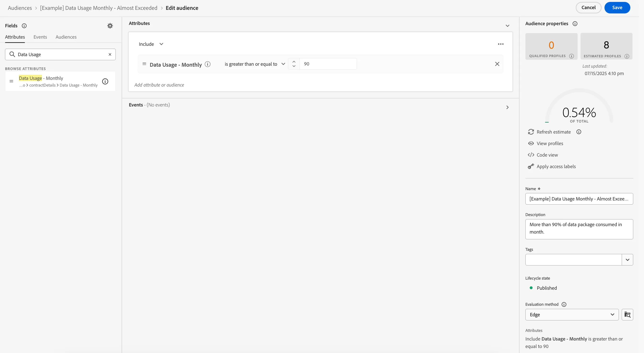644x353 pixels.
Task: Show Estimated Profiles info tooltip
Action: 627,56
